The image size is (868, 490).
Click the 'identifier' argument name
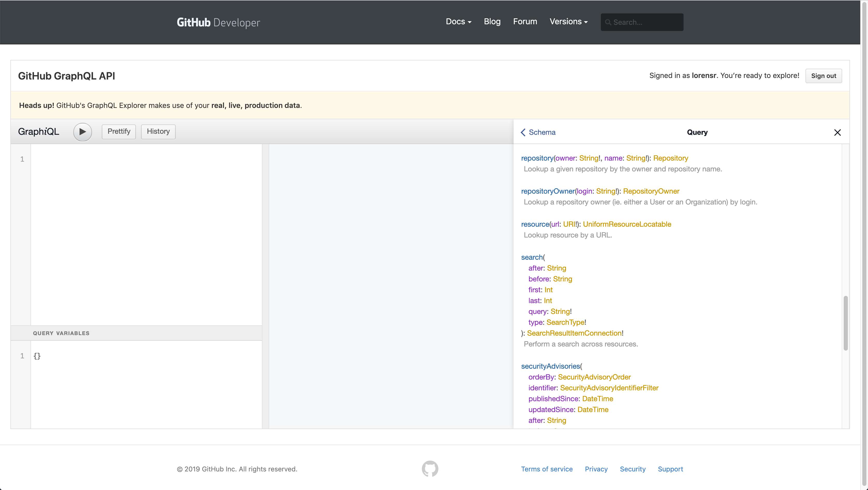pyautogui.click(x=542, y=388)
